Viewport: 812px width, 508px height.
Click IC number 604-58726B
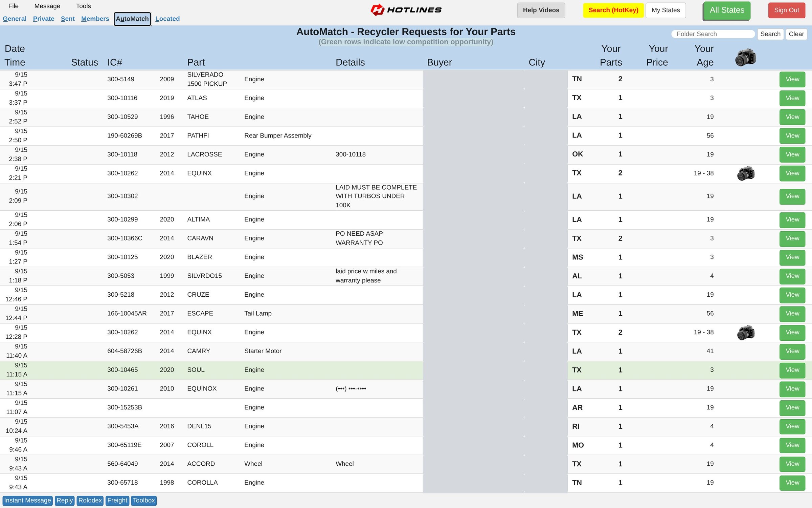(125, 351)
